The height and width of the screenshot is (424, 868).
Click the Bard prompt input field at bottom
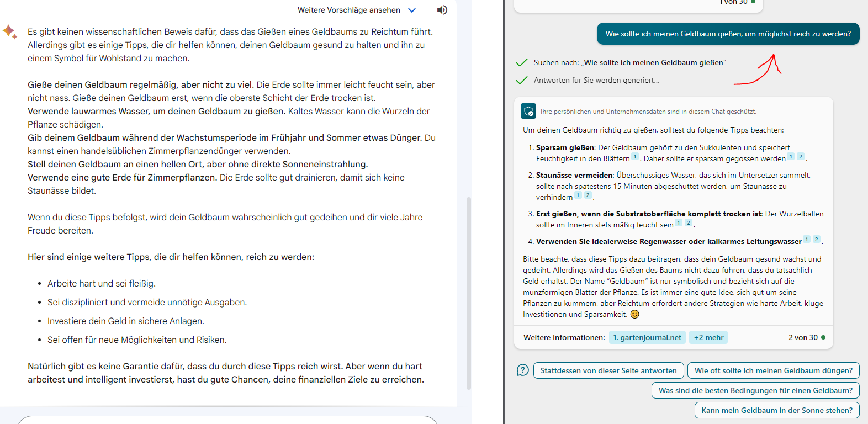click(227, 420)
